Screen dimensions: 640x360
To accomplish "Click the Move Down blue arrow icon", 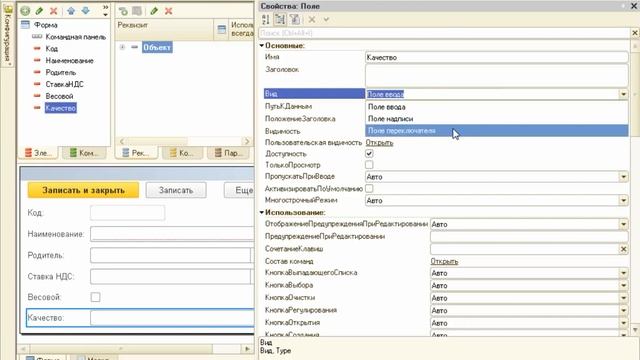I will point(85,11).
